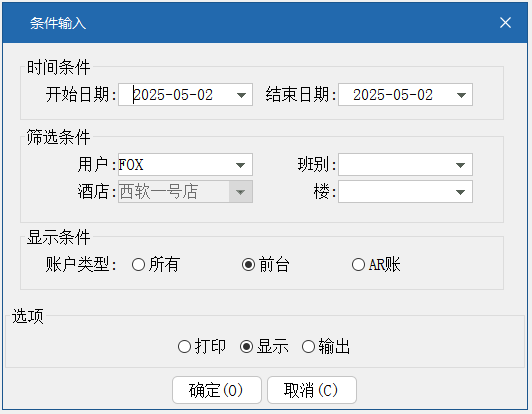
Task: Open the 开始日期 calendar dropdown arrow
Action: (x=241, y=95)
